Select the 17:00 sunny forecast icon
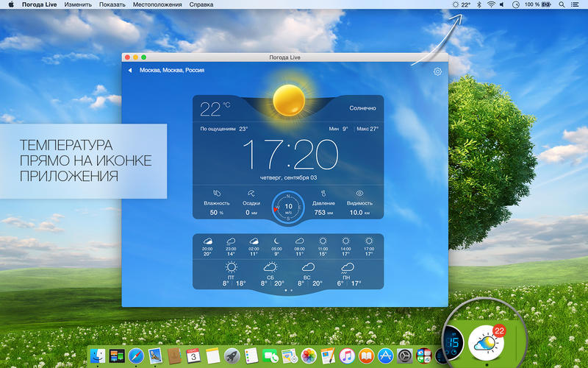The height and width of the screenshot is (368, 588). [x=369, y=241]
